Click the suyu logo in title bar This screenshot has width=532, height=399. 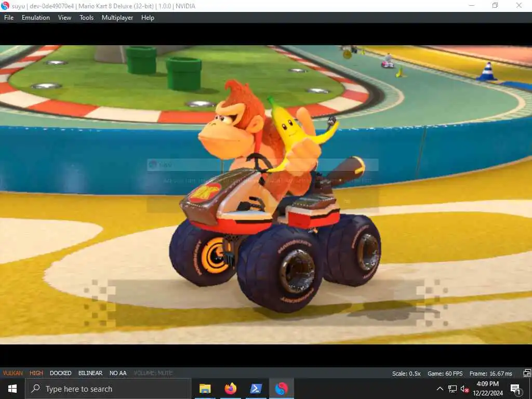click(x=5, y=6)
